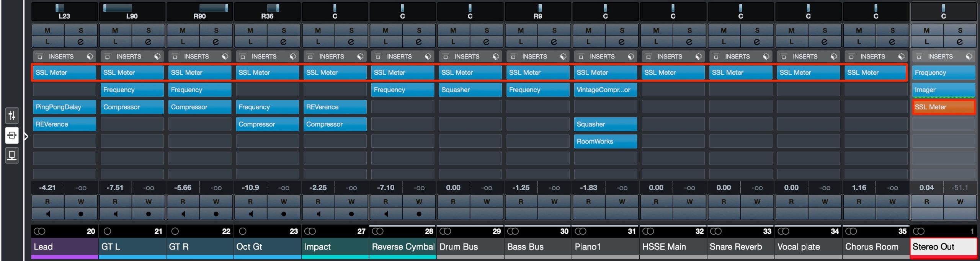The width and height of the screenshot is (980, 261).
Task: Open the sends rack view icon in sidebar
Action: click(x=12, y=155)
